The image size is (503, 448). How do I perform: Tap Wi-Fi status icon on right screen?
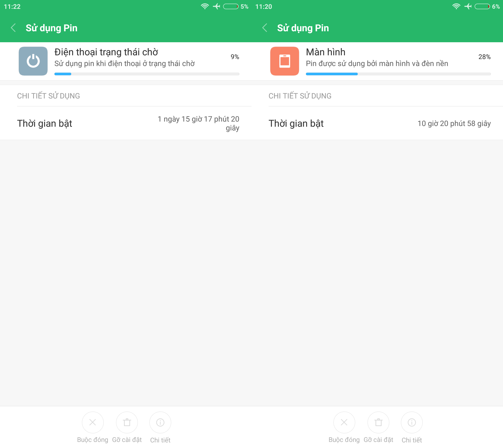coord(456,6)
